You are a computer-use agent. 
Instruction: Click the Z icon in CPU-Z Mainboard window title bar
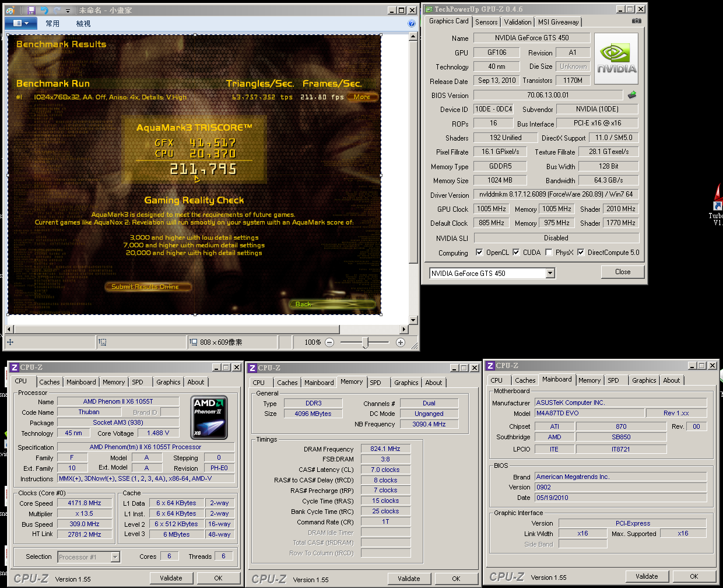490,366
